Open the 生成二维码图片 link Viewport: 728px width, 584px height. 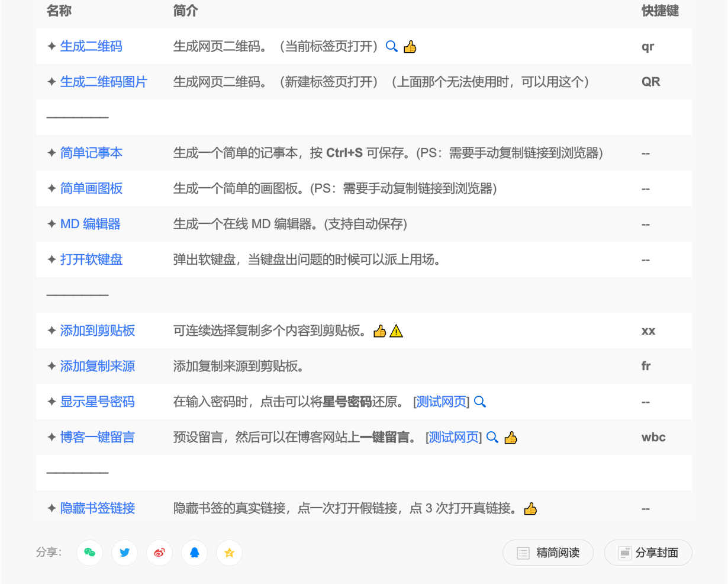[x=104, y=82]
